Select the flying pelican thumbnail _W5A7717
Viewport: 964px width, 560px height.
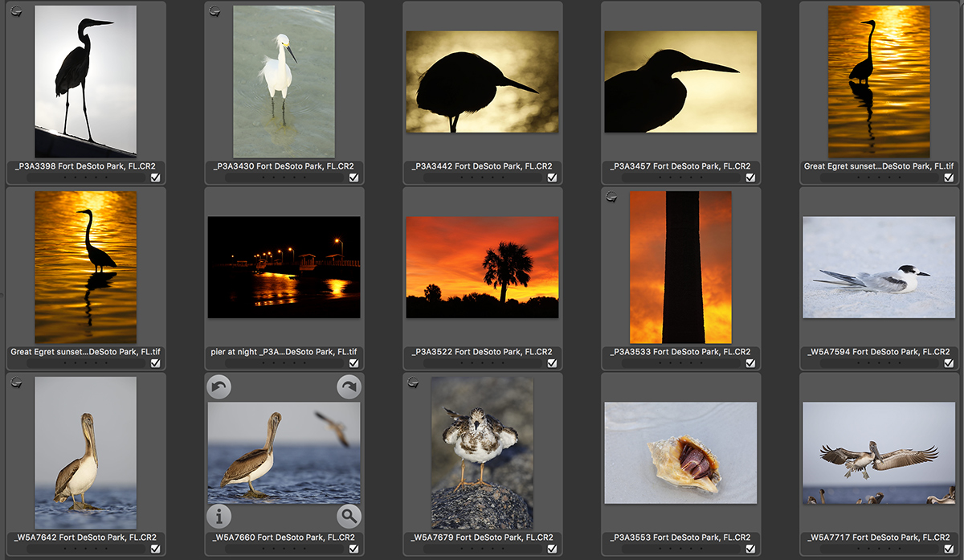click(879, 452)
